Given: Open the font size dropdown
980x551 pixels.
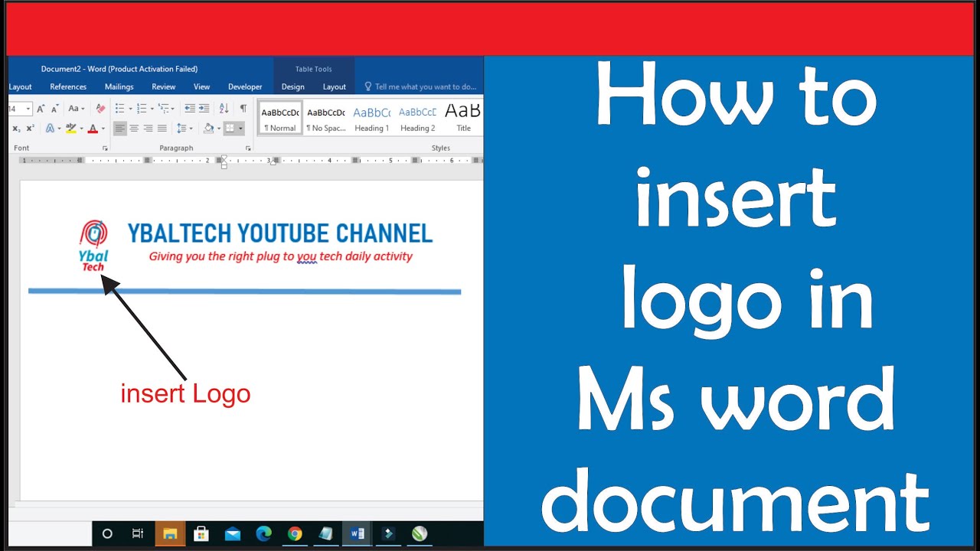Looking at the screenshot, I should point(28,109).
